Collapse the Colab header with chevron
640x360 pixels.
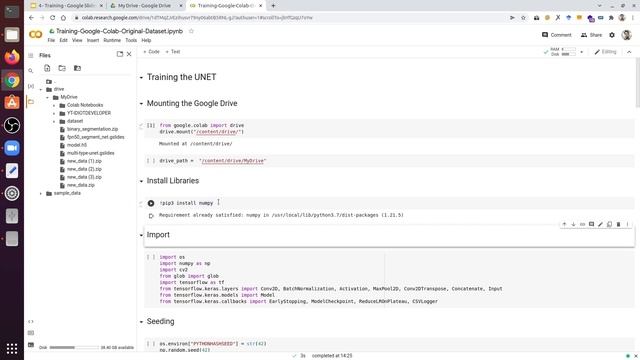pyautogui.click(x=629, y=52)
